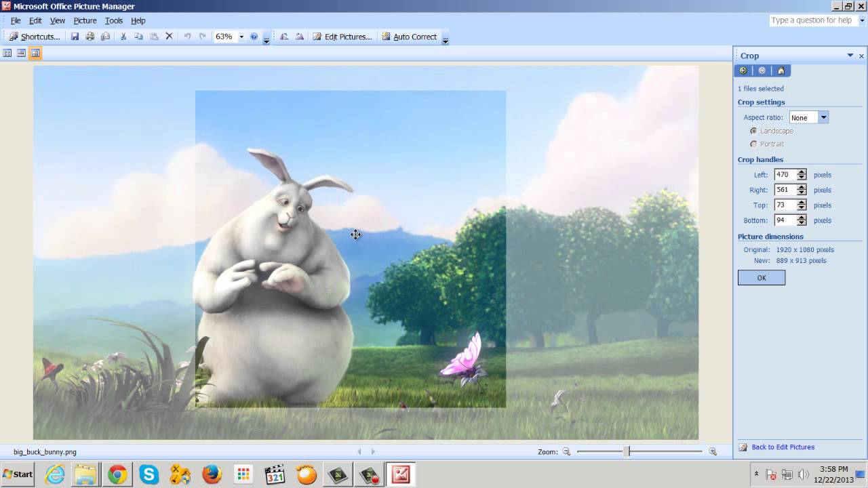Go to the task pane Home icon
The height and width of the screenshot is (488, 868).
tap(781, 70)
